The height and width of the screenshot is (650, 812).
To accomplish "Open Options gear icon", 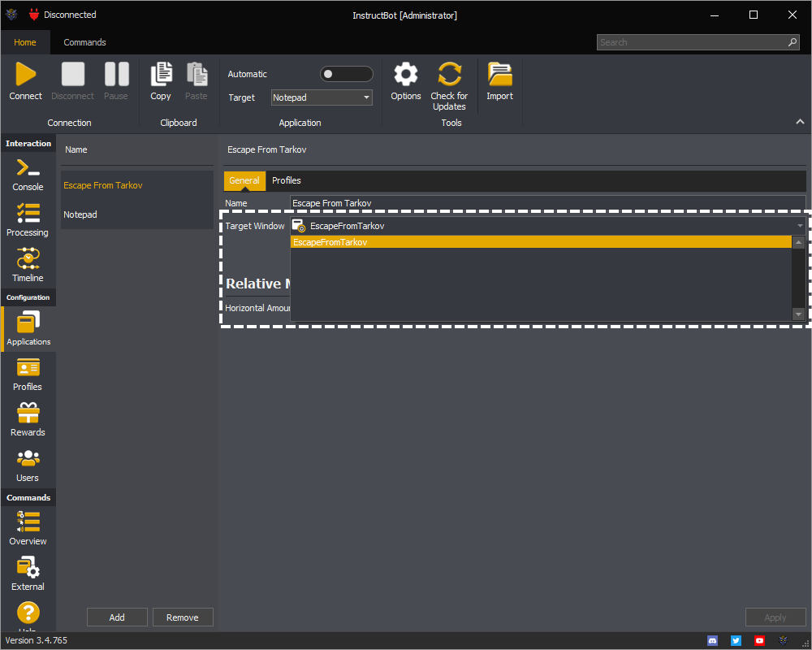I will [x=405, y=74].
